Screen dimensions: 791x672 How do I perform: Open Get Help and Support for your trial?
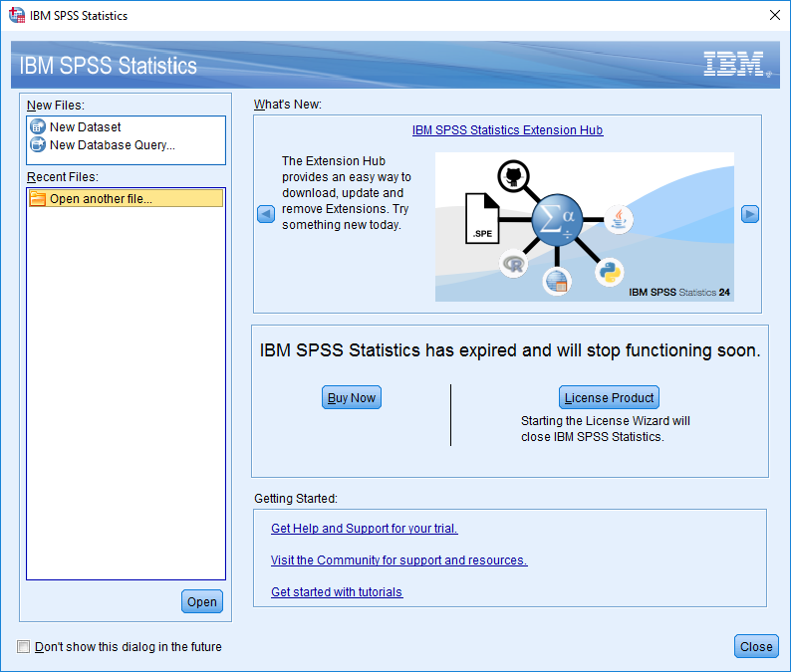[365, 529]
